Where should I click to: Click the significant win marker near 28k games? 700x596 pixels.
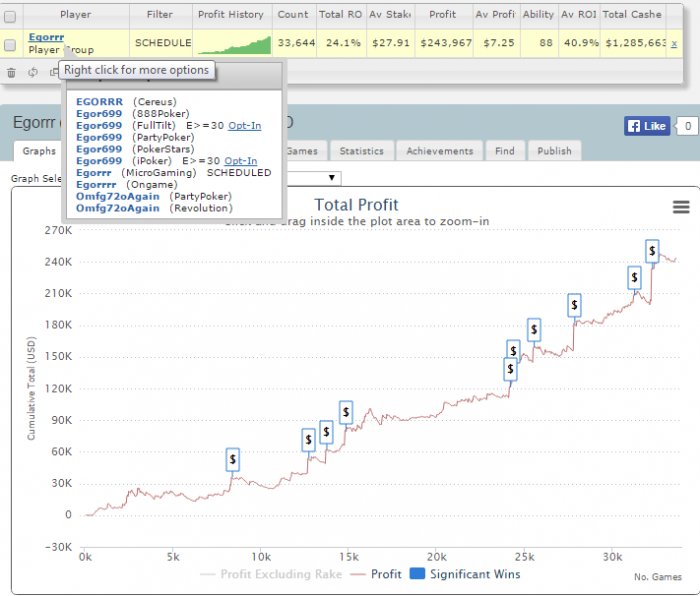tap(574, 305)
